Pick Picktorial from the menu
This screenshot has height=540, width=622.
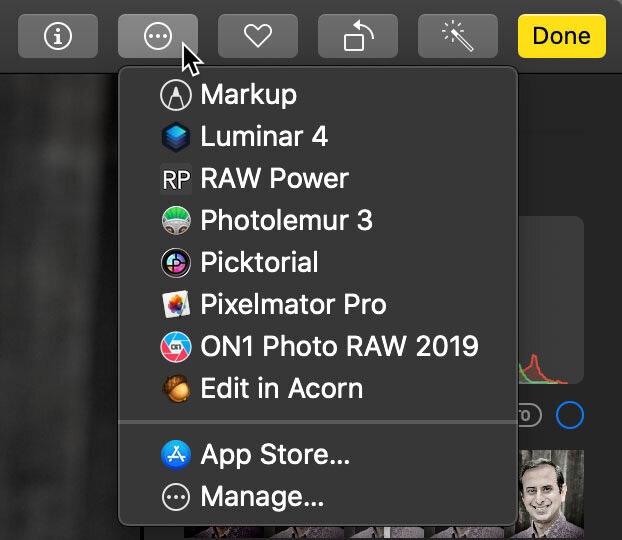[x=318, y=263]
